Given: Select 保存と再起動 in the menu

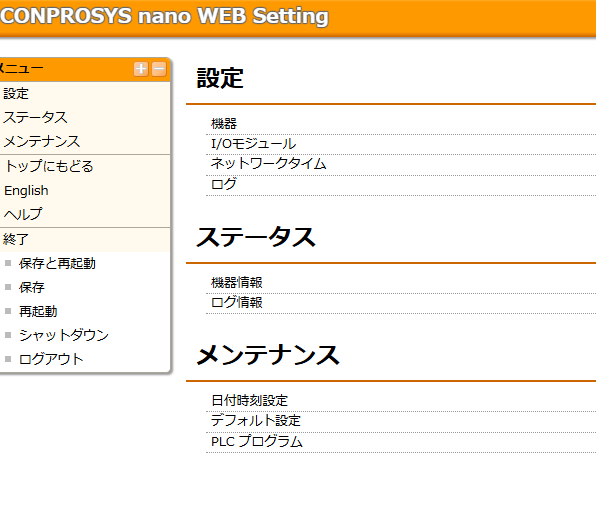Looking at the screenshot, I should (57, 263).
